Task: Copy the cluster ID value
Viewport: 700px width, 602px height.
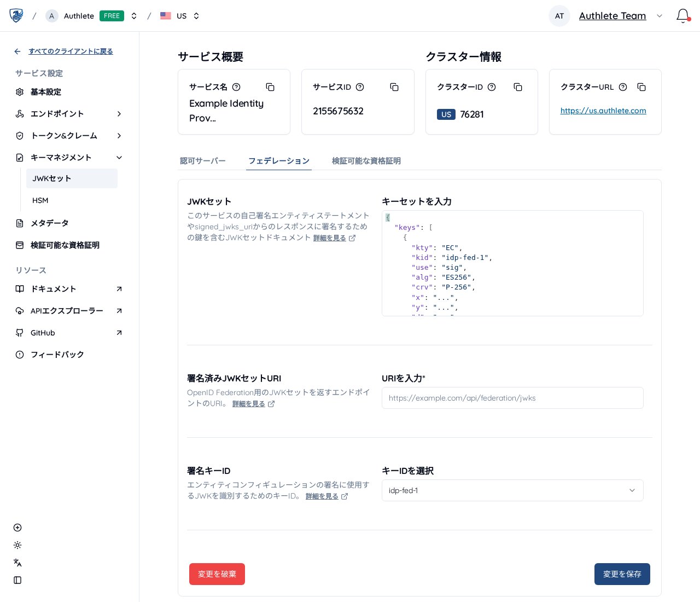Action: pyautogui.click(x=518, y=87)
